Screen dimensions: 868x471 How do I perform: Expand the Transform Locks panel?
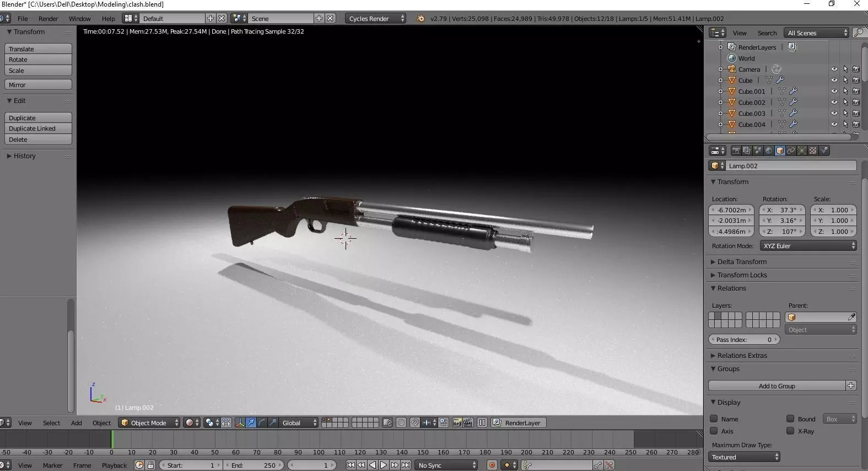pyautogui.click(x=742, y=275)
